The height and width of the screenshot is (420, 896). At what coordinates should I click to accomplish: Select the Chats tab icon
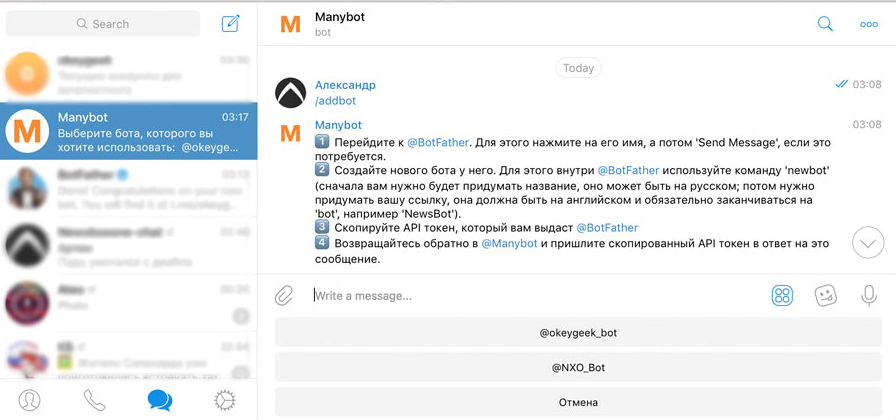pos(160,400)
